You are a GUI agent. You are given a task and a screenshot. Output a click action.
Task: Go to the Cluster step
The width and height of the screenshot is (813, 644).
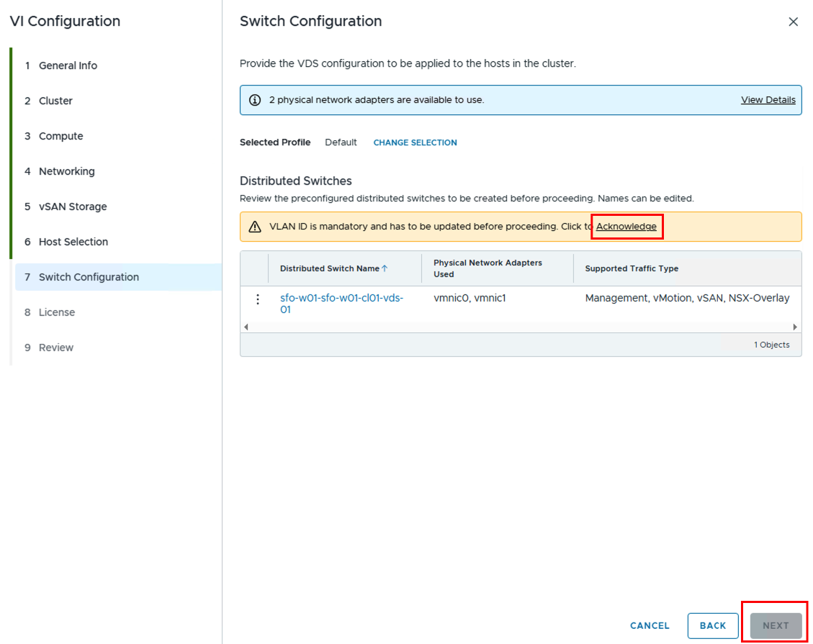(x=55, y=101)
